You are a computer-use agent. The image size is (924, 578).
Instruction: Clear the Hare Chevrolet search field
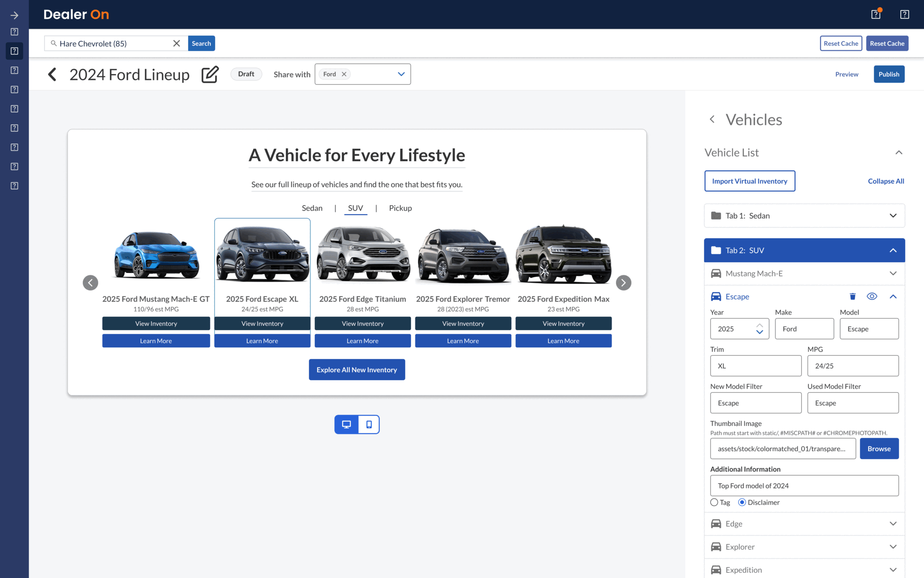[x=177, y=43]
